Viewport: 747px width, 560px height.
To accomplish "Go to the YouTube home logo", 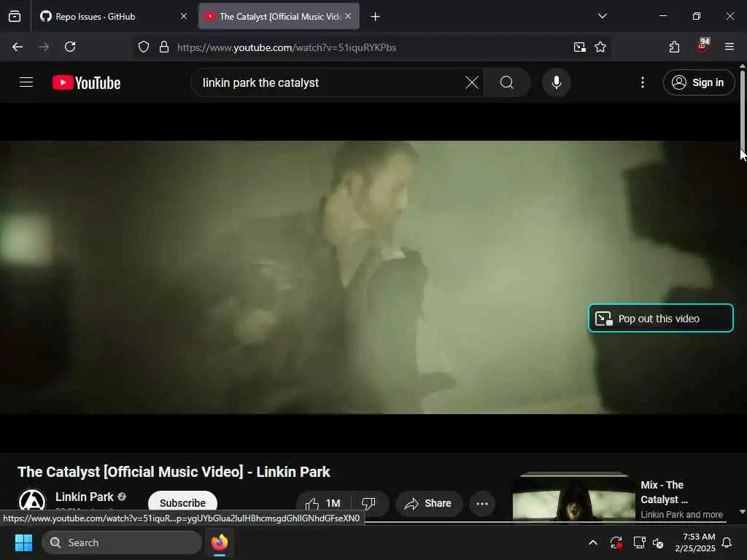I will pos(86,83).
